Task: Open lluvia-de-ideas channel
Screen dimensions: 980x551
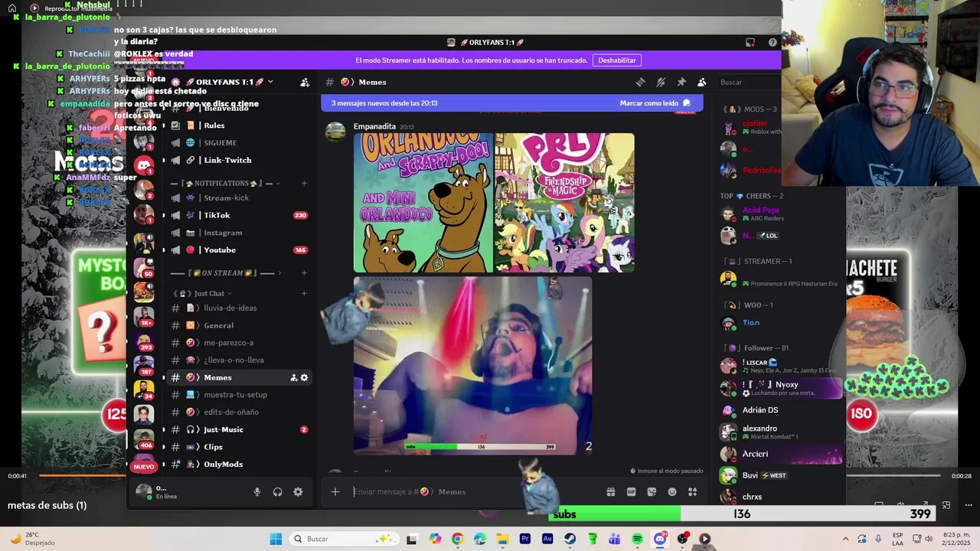Action: click(x=239, y=308)
